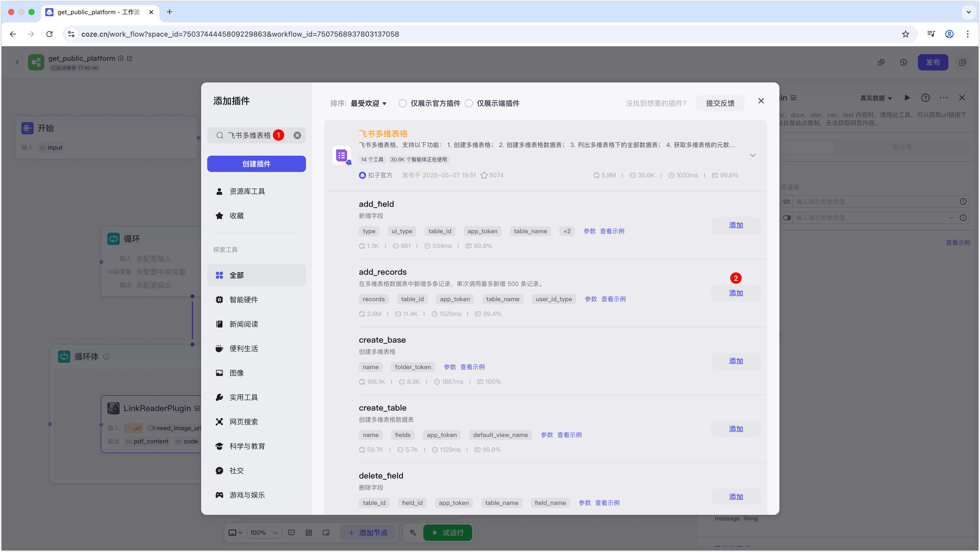Open the 100% zoom level dropdown
Screen dimensions: 980x552
point(264,533)
